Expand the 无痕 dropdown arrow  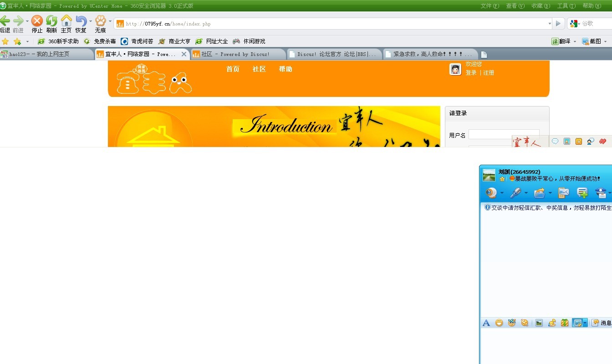110,21
